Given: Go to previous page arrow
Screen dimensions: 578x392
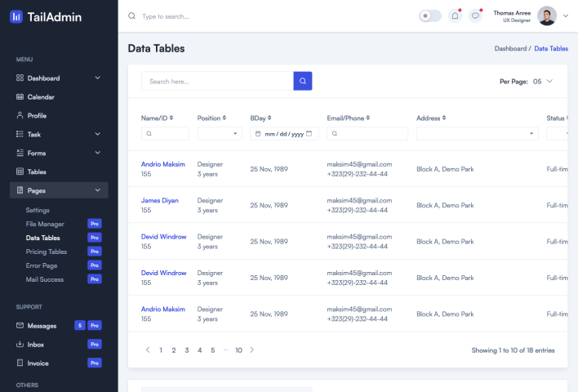Looking at the screenshot, I should tap(148, 350).
